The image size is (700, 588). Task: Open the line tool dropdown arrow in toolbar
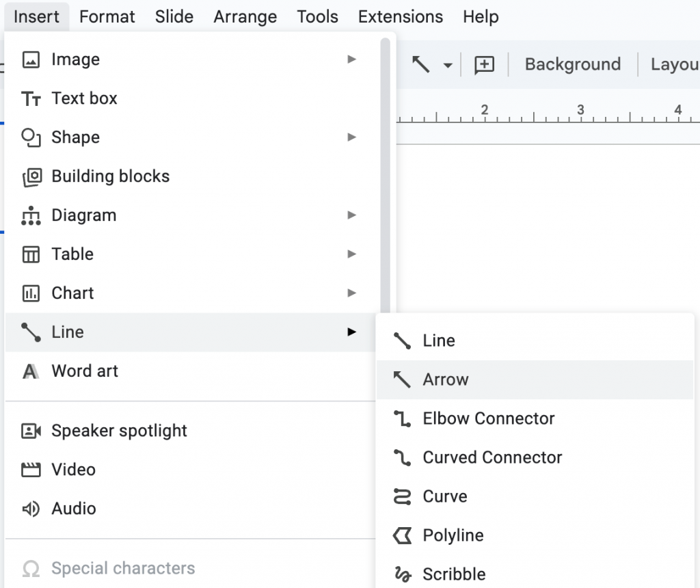click(447, 65)
